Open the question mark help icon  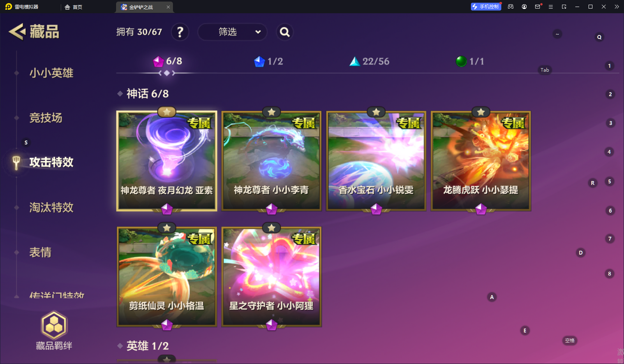pos(180,32)
